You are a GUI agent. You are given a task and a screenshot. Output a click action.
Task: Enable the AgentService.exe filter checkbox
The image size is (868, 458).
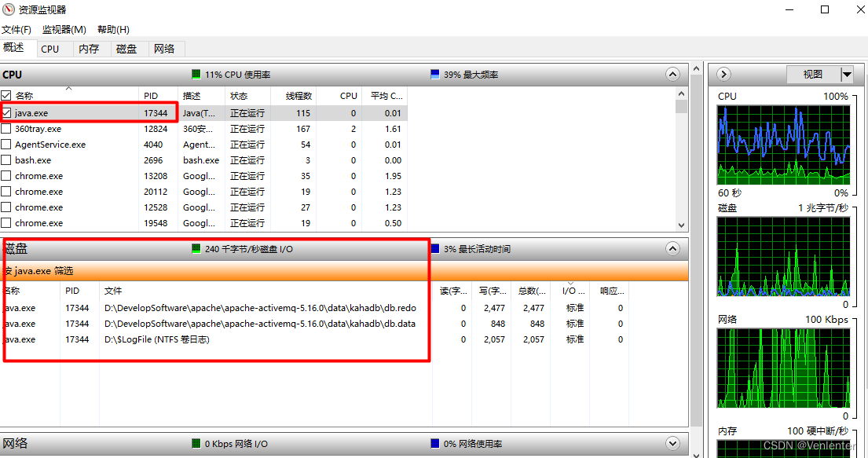coord(8,144)
